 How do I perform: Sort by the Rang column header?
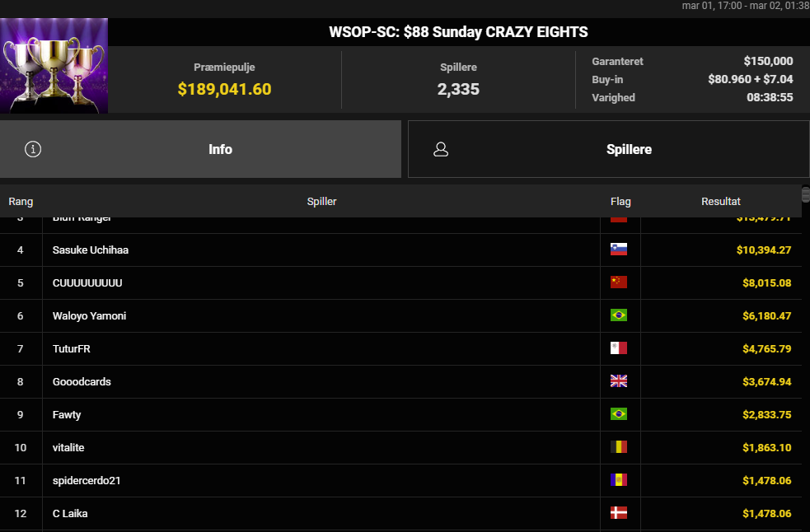point(21,201)
